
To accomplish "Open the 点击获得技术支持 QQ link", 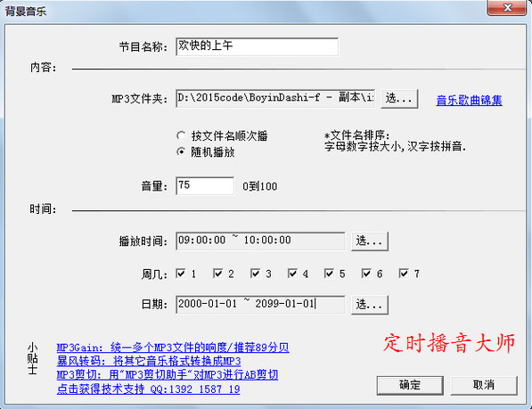I will (x=148, y=389).
